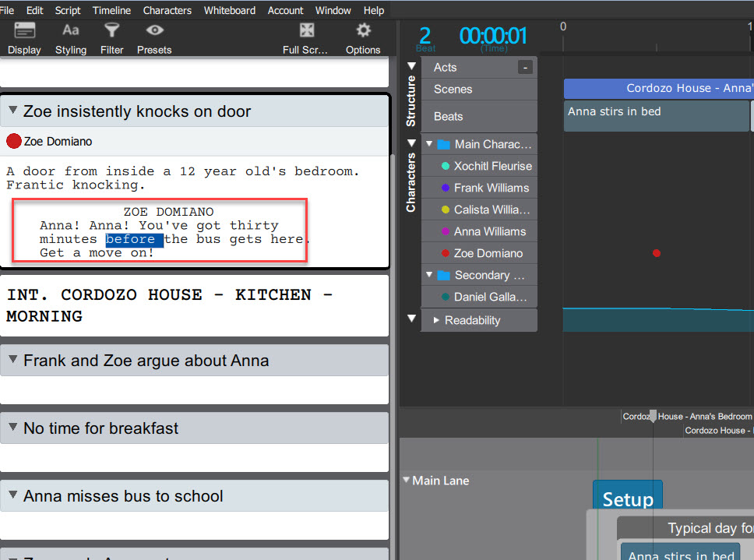Click the red Zoe Domiano character dot
The image size is (754, 560).
14,141
